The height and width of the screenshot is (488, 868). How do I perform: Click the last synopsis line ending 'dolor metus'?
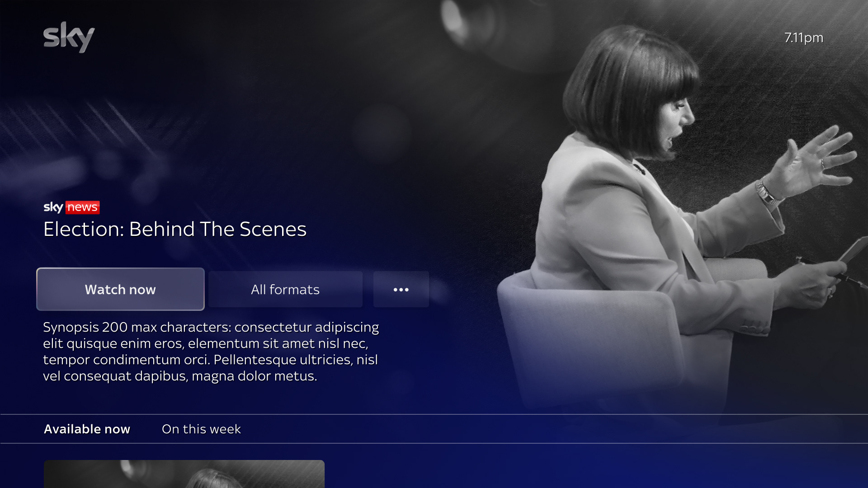point(180,376)
